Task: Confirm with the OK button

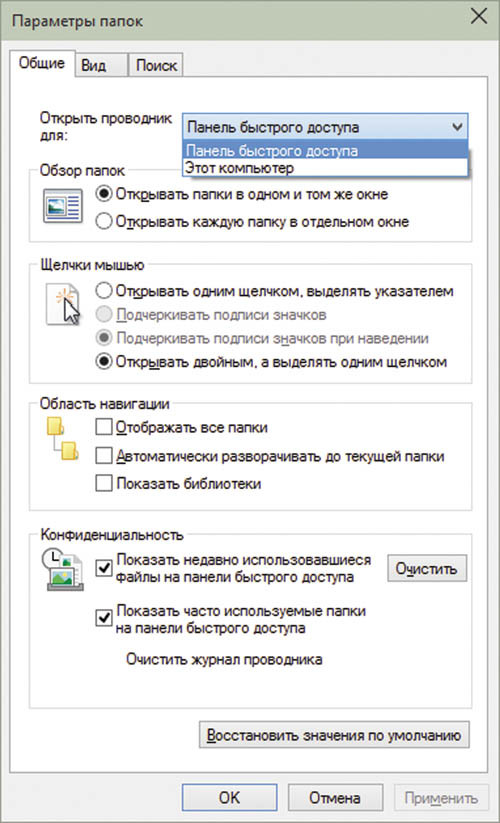Action: coord(229,798)
